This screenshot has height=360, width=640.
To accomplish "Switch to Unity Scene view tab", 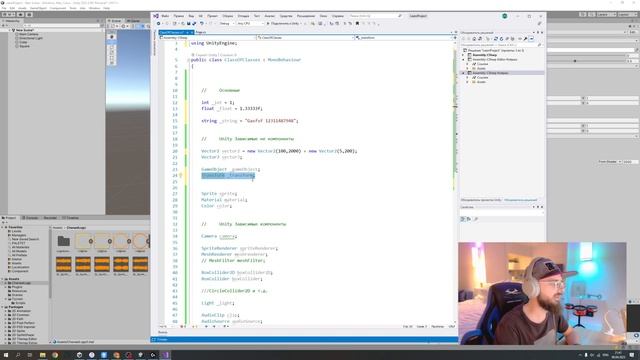I will [115, 21].
